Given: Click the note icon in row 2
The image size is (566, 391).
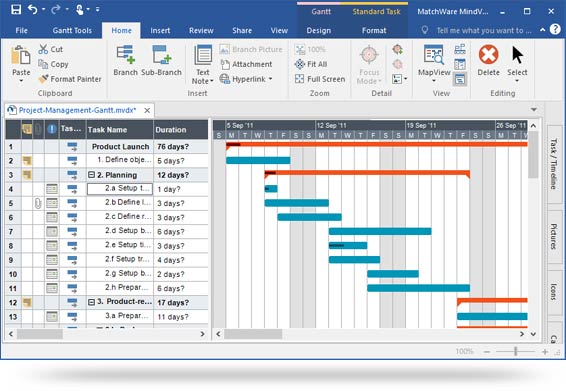Looking at the screenshot, I should pyautogui.click(x=27, y=161).
